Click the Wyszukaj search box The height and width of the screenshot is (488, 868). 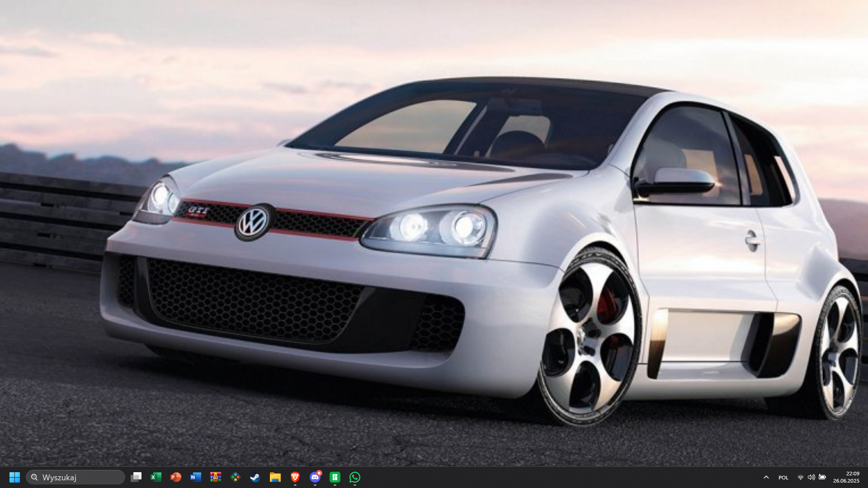pyautogui.click(x=75, y=477)
